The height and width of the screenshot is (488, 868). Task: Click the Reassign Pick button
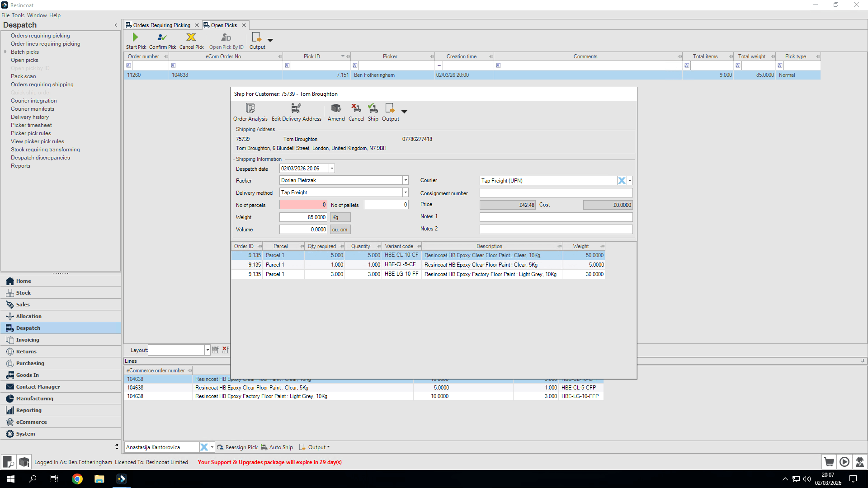(x=237, y=447)
